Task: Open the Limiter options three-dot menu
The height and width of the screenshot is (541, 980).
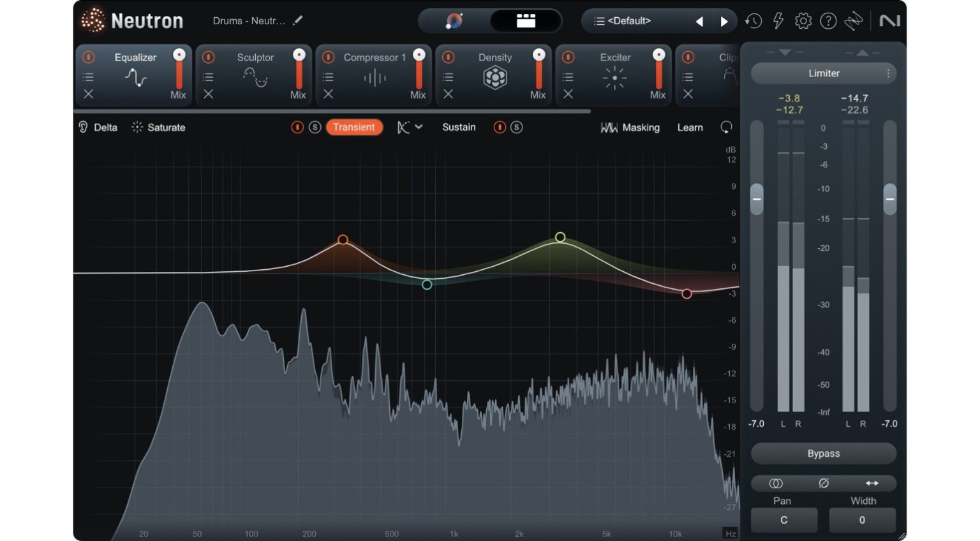Action: [887, 73]
